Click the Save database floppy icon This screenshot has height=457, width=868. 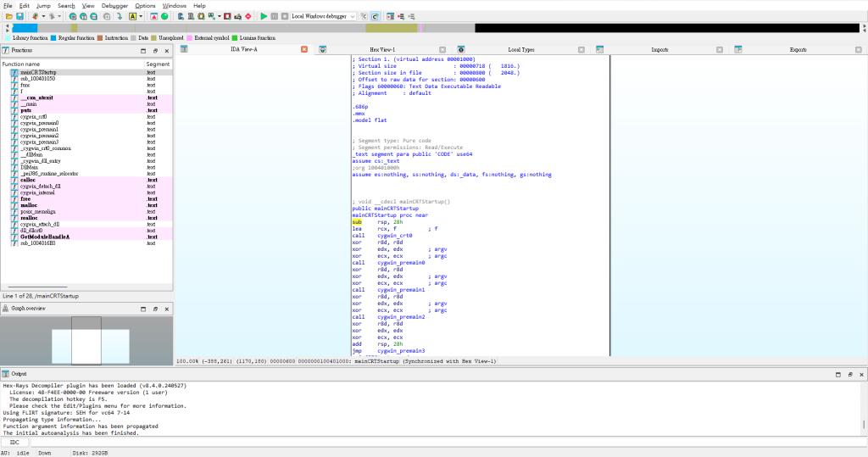(19, 17)
